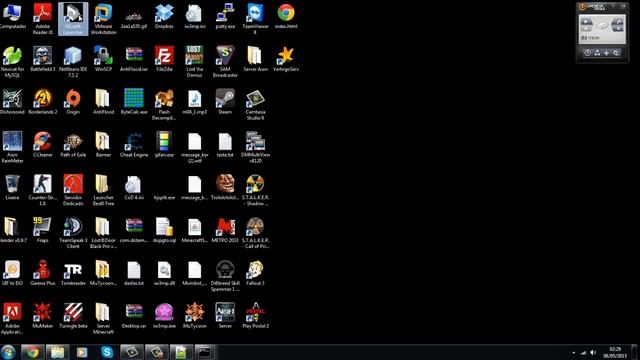Open the MuMaker shortcut
Viewport: 640px width, 360px height.
pyautogui.click(x=42, y=316)
